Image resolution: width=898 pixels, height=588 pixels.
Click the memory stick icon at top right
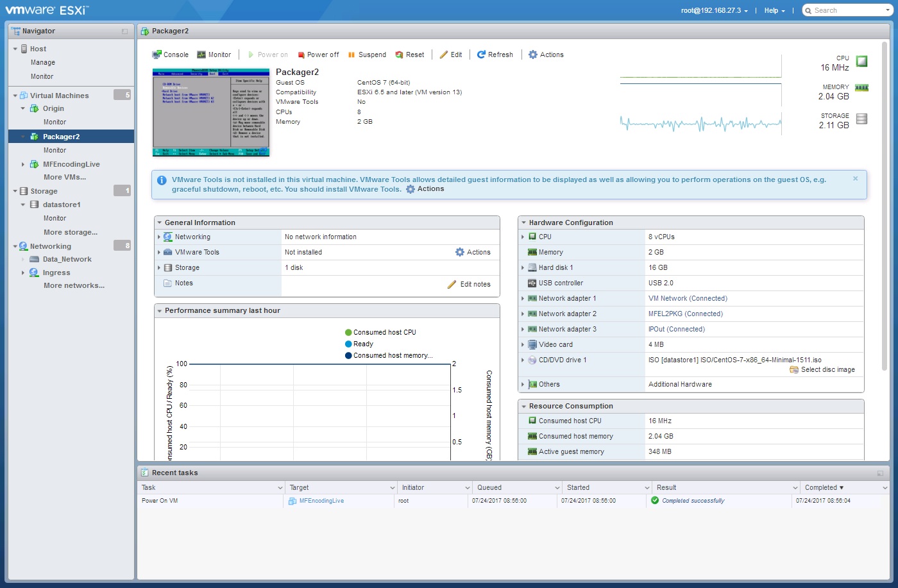point(861,88)
